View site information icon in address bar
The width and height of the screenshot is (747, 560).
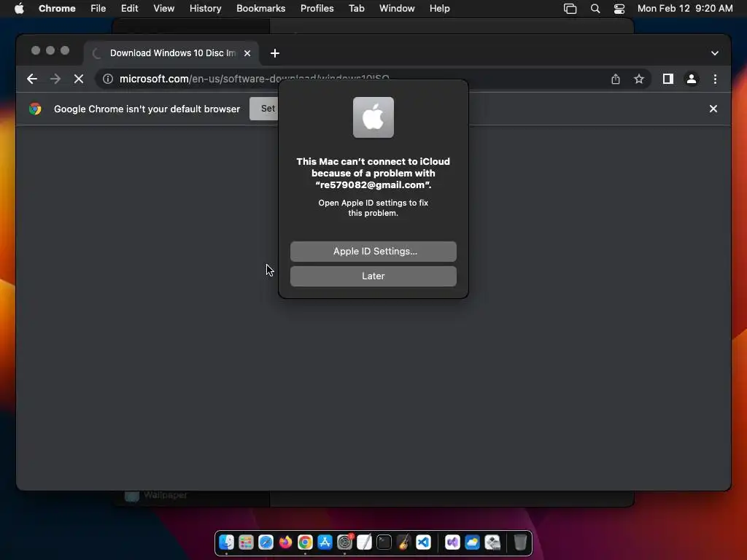click(108, 79)
